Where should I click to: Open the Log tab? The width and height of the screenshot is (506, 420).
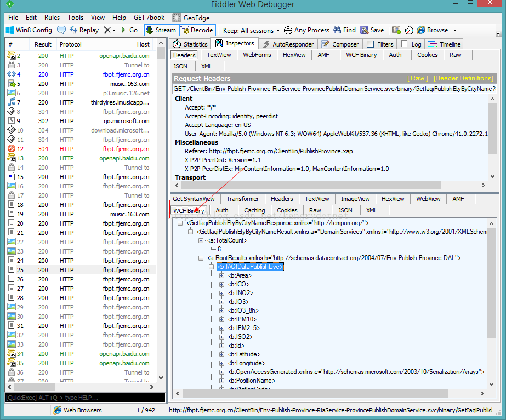coord(411,44)
